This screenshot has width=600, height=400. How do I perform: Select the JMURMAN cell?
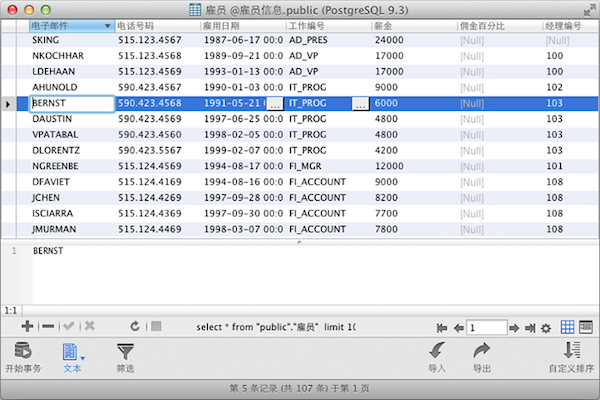tap(72, 229)
